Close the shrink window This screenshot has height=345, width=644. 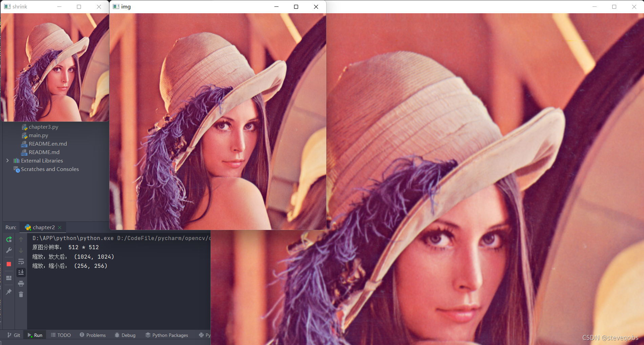click(99, 6)
